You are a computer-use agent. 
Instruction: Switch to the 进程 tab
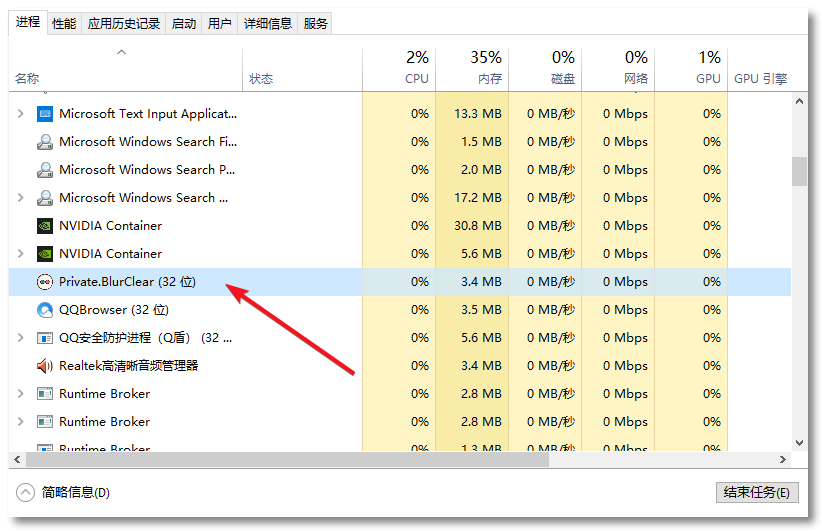pos(28,22)
